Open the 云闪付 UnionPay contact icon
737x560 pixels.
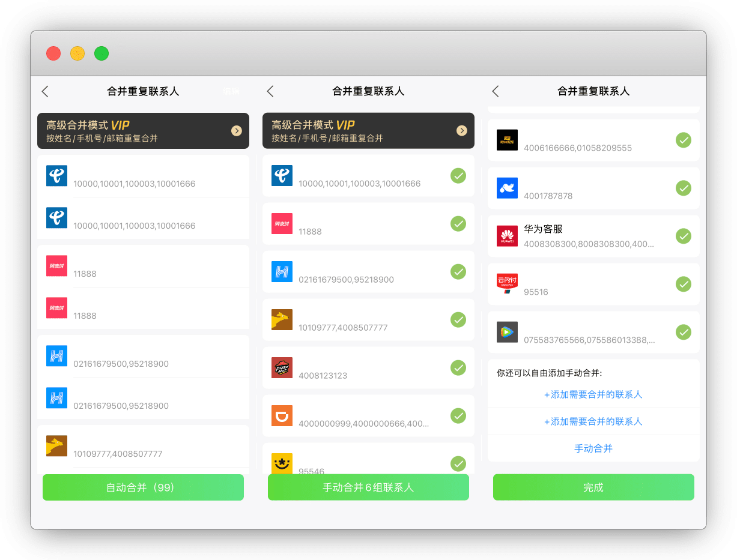[x=507, y=284]
